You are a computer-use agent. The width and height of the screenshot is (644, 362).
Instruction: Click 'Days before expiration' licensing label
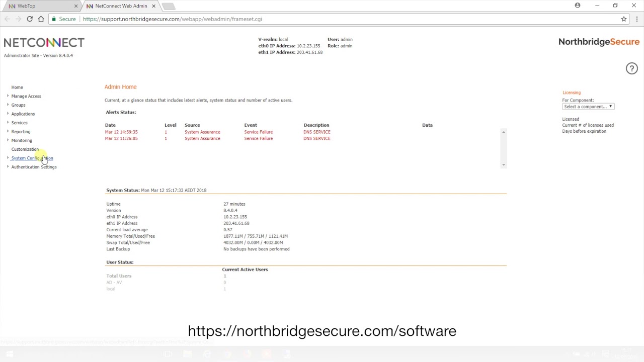click(584, 131)
